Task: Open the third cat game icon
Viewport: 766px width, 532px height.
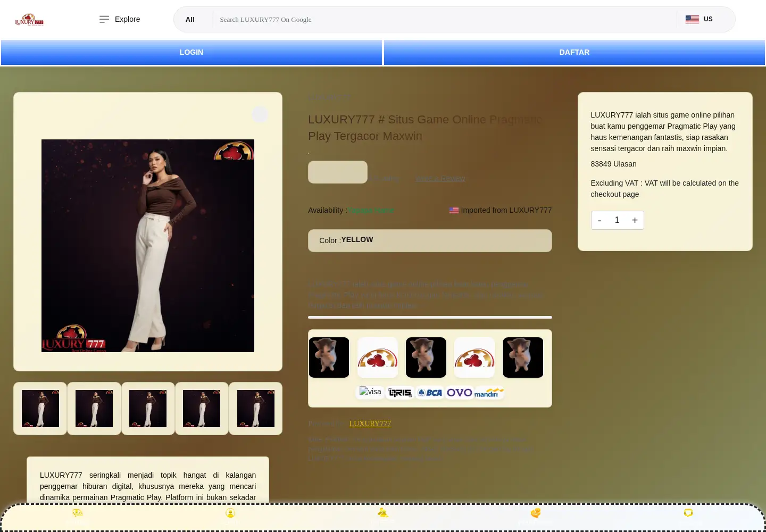Action: [523, 358]
